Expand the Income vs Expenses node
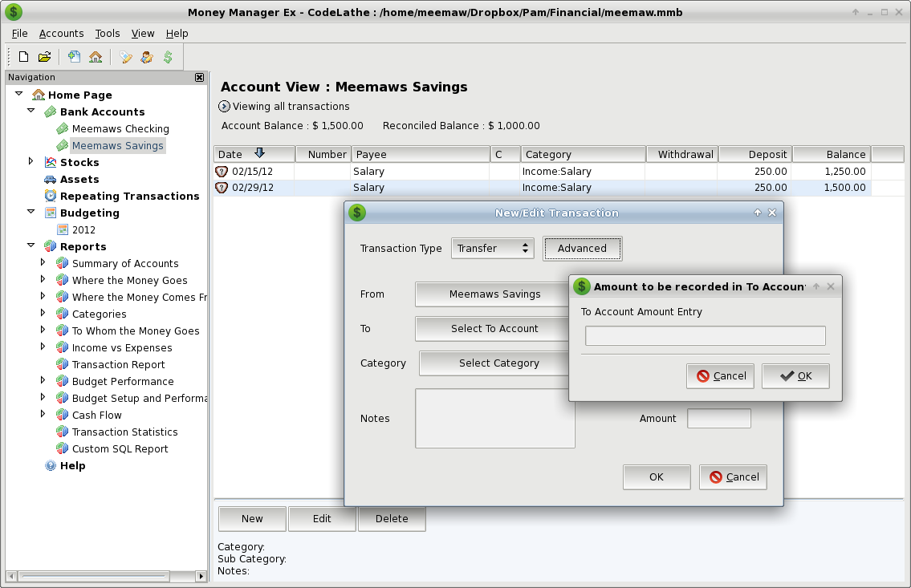The width and height of the screenshot is (911, 588). point(43,347)
